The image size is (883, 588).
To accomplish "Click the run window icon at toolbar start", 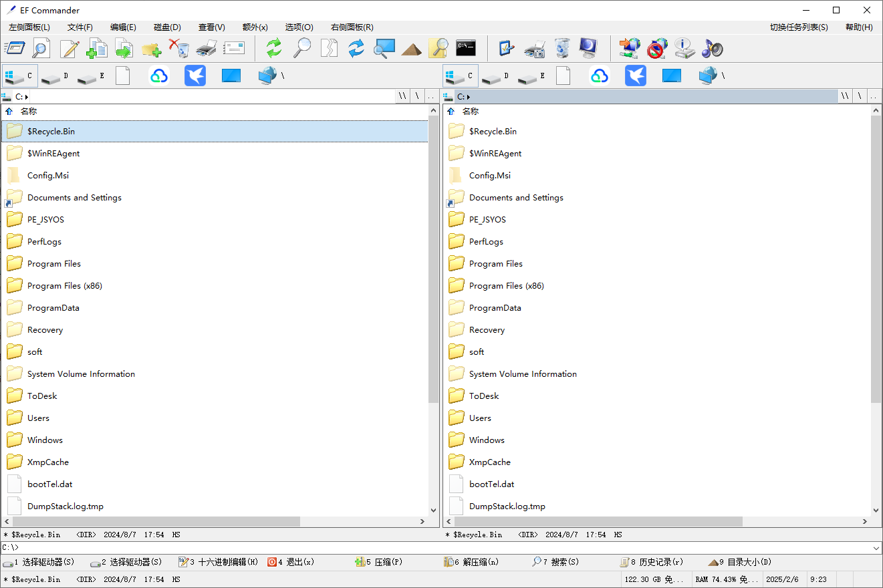I will [14, 48].
